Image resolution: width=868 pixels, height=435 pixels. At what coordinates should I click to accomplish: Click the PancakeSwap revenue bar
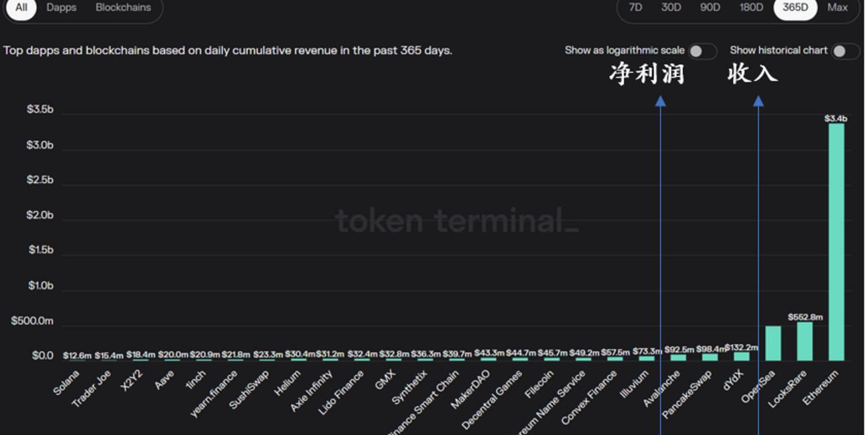pyautogui.click(x=710, y=357)
